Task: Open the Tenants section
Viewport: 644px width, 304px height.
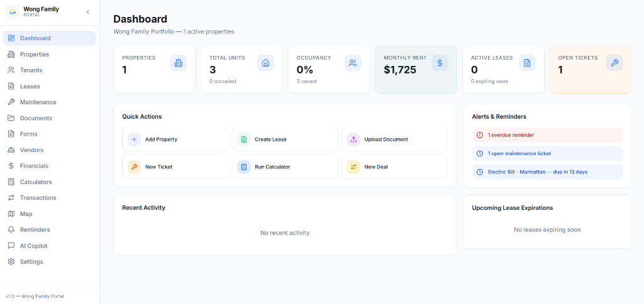Action: tap(49, 70)
